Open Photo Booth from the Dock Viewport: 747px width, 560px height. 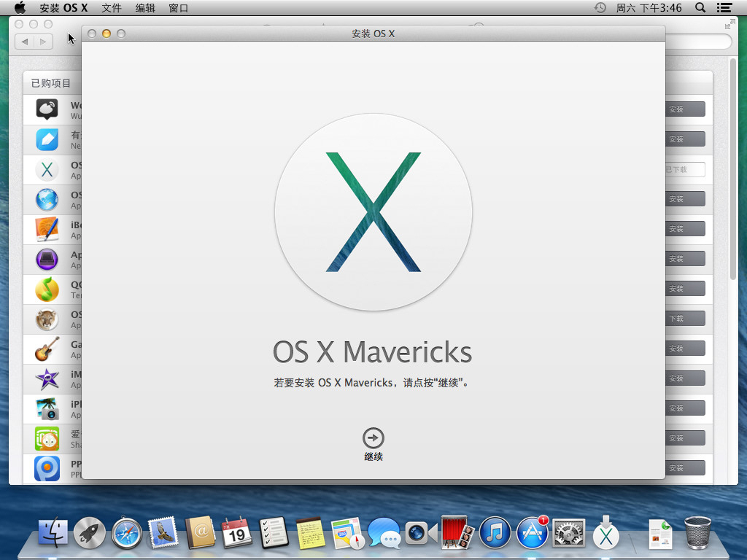tap(457, 532)
